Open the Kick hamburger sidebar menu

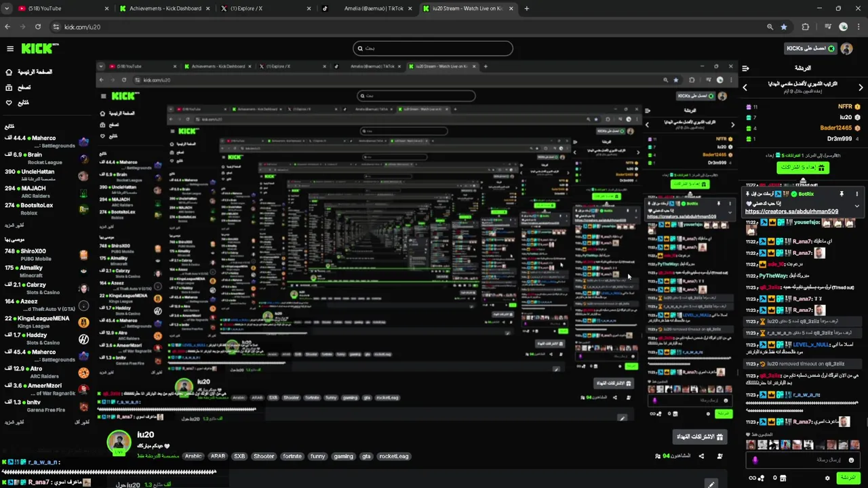point(10,49)
